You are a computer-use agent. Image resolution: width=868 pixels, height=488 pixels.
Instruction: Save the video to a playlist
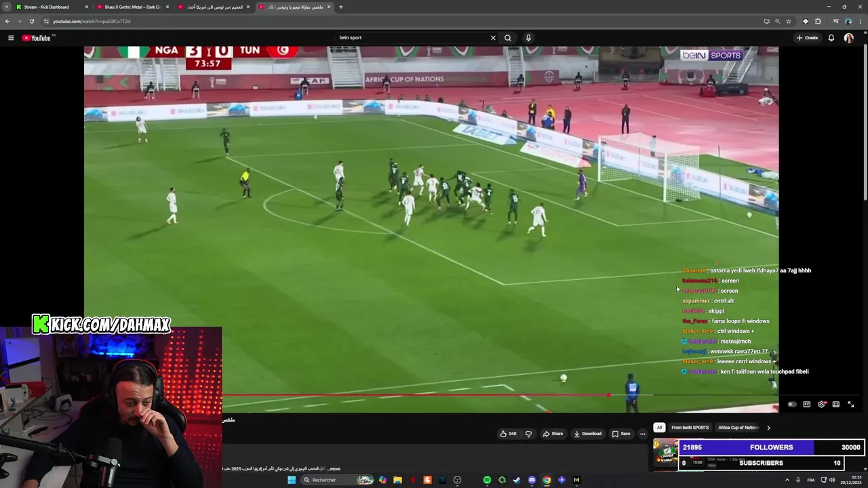tap(621, 434)
